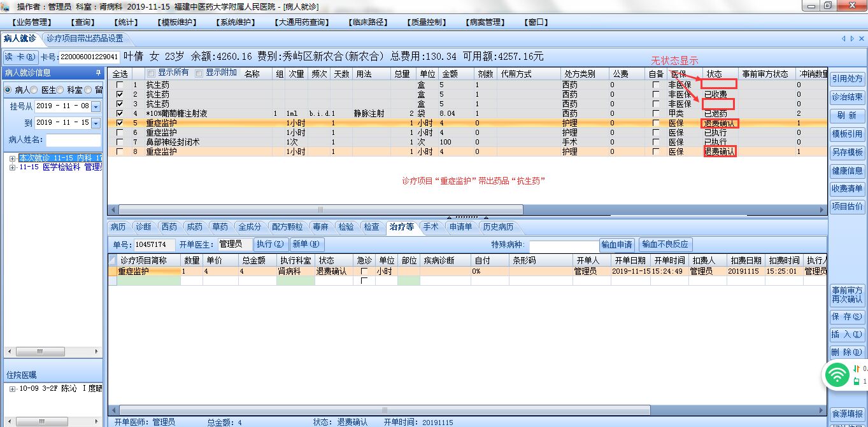This screenshot has height=427, width=868.
Task: Click the 引用处方 button
Action: 847,79
